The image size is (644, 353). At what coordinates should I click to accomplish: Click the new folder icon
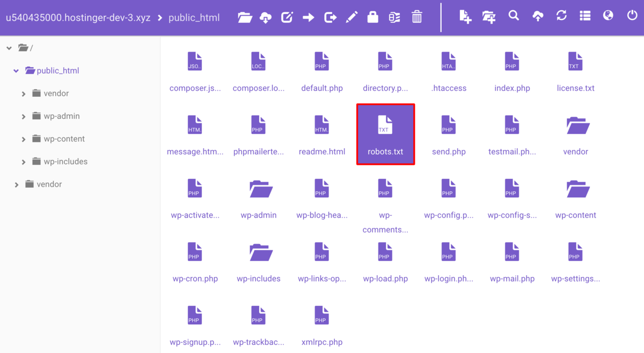tap(489, 17)
